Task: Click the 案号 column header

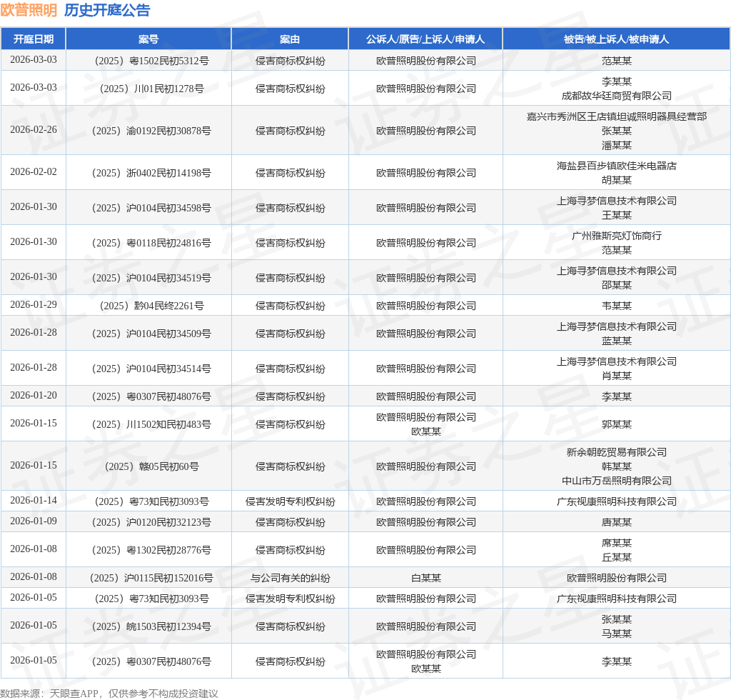Action: 148,39
